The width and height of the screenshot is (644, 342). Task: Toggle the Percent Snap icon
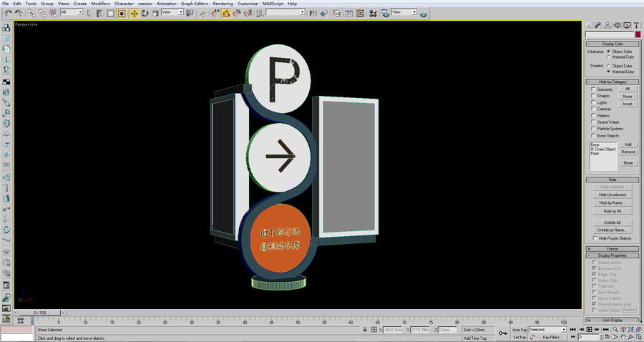[x=237, y=13]
